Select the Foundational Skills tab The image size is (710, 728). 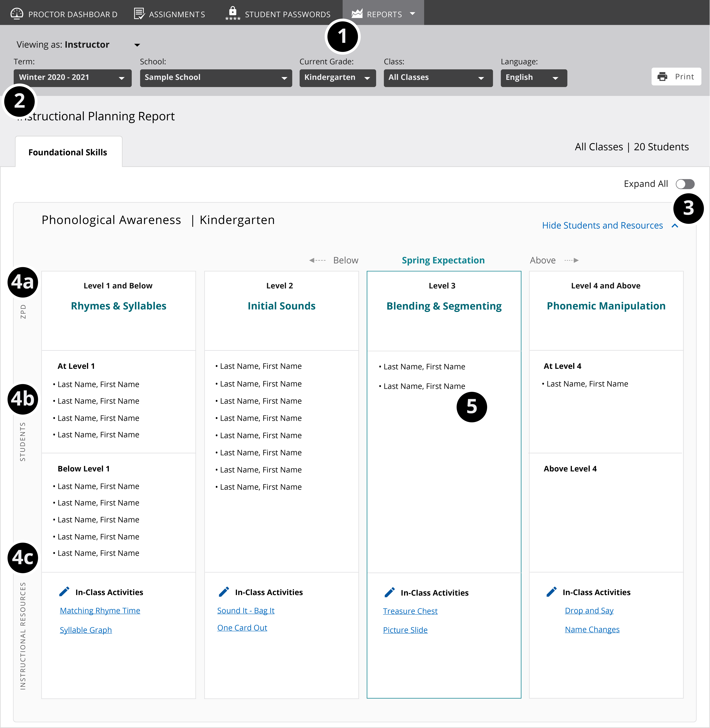68,152
